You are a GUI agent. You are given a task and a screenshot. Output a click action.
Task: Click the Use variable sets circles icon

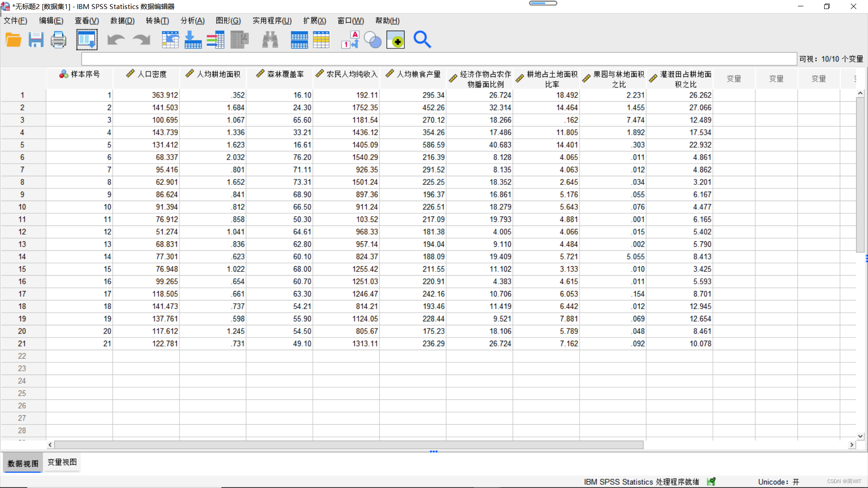pyautogui.click(x=373, y=40)
